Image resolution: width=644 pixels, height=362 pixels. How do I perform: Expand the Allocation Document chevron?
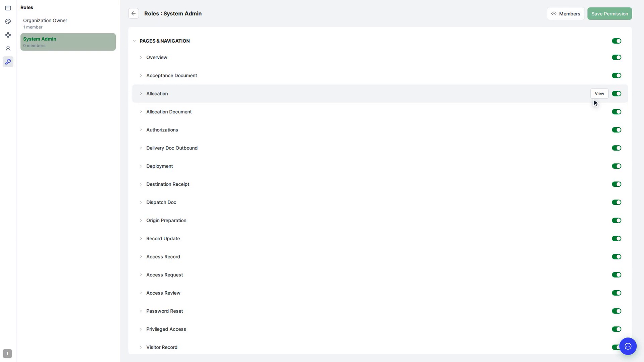click(141, 112)
